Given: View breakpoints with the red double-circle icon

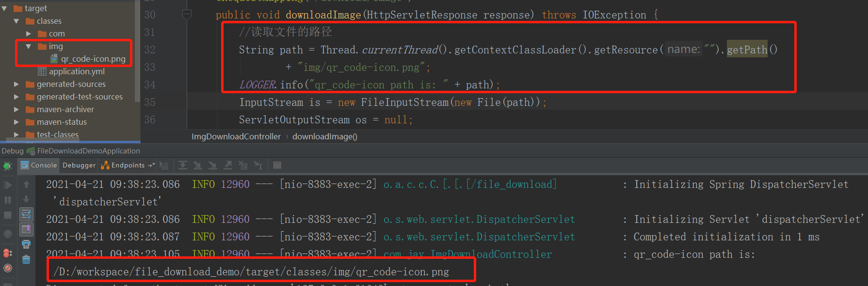Looking at the screenshot, I should pos(8,253).
